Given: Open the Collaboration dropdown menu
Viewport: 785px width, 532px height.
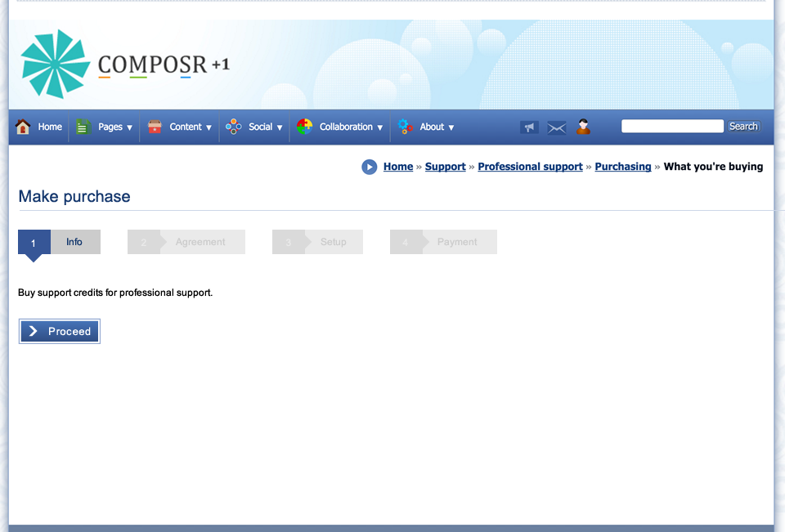Looking at the screenshot, I should pyautogui.click(x=351, y=127).
